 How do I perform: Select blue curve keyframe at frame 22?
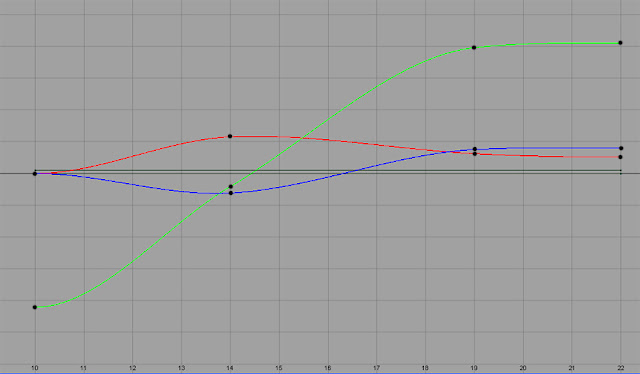(x=621, y=148)
